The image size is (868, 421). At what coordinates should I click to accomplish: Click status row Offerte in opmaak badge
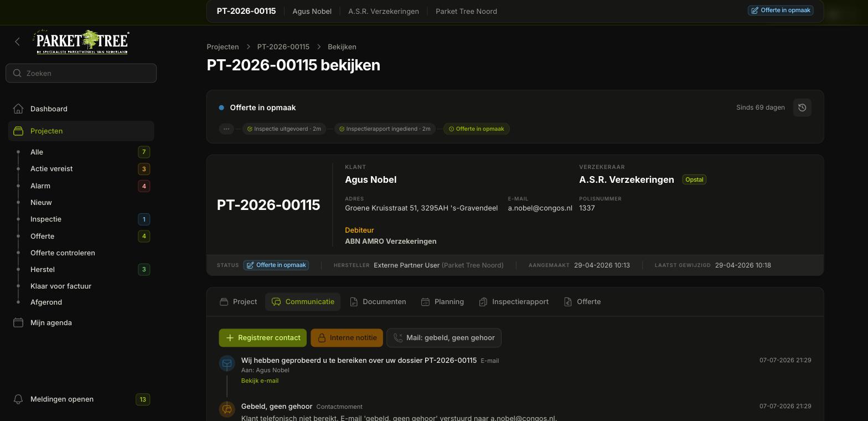pos(276,265)
